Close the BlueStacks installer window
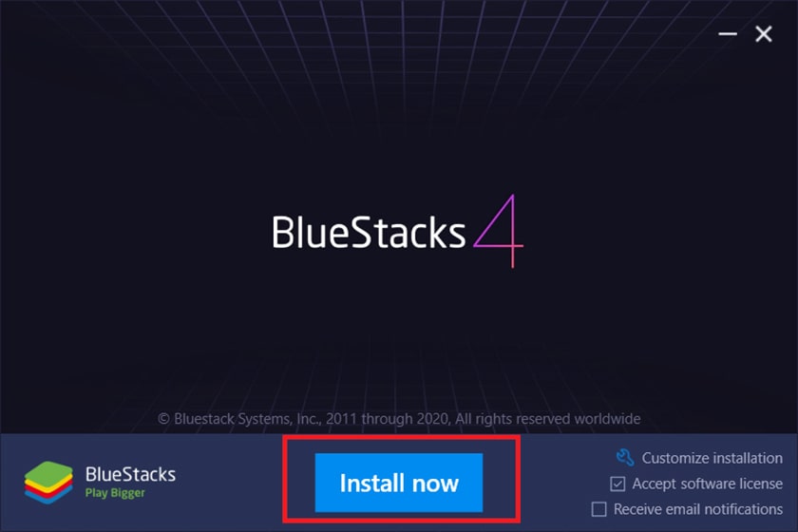This screenshot has width=798, height=532. [x=764, y=34]
